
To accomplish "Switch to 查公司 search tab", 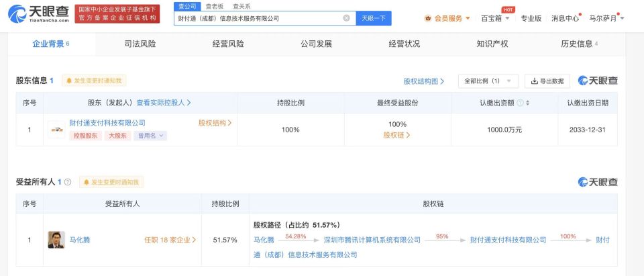I will coord(187,6).
